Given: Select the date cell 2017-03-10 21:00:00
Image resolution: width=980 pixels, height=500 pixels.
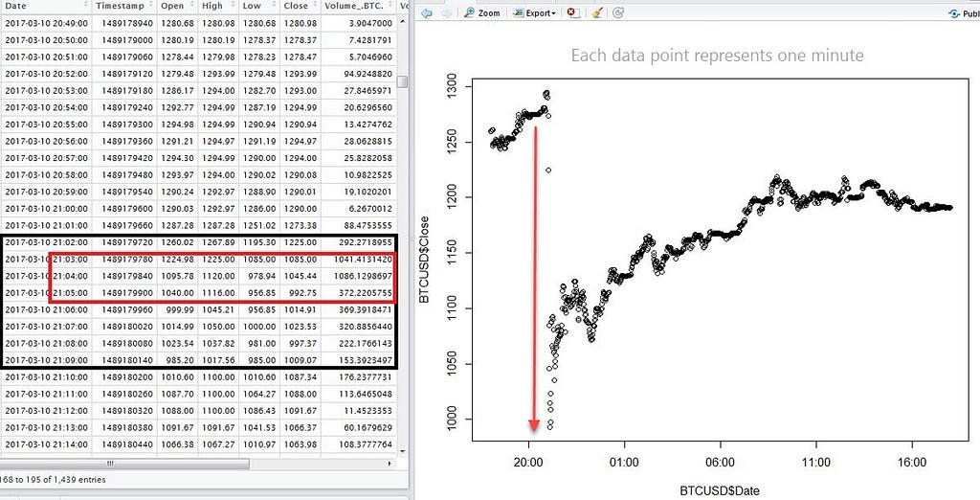Looking at the screenshot, I should point(46,209).
